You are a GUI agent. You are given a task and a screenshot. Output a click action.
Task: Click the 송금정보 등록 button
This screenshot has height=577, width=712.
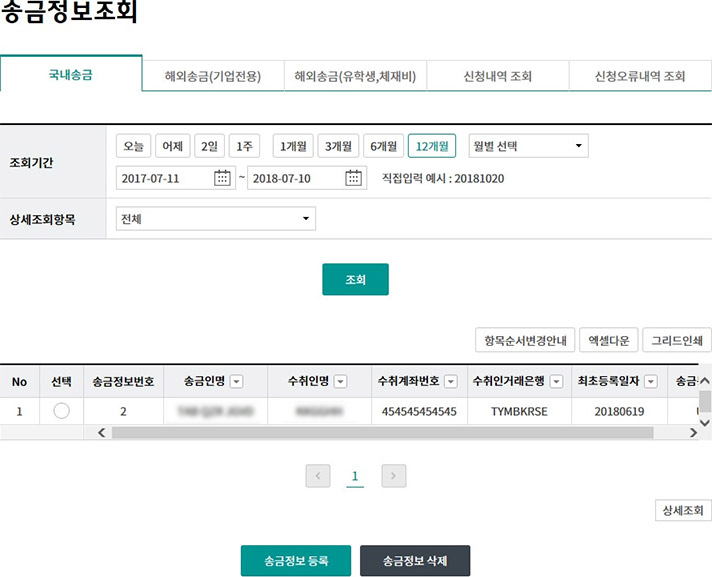click(297, 561)
